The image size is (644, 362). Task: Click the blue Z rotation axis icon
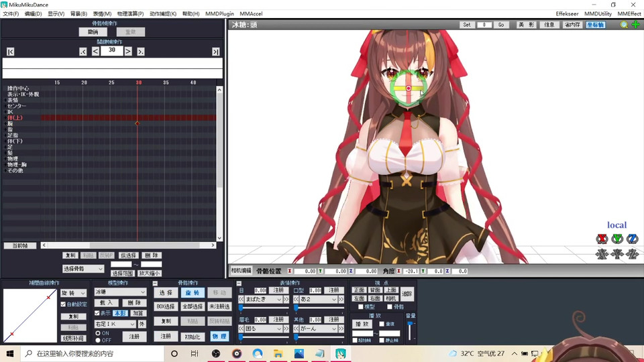pos(633,239)
